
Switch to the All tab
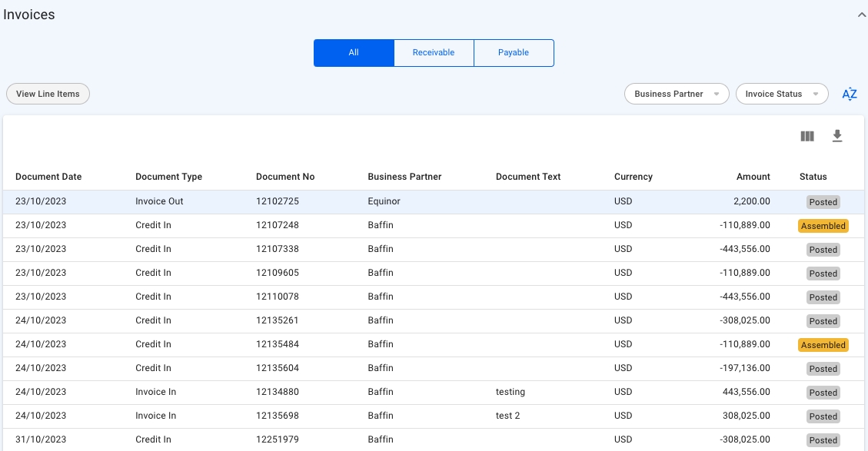(x=354, y=53)
